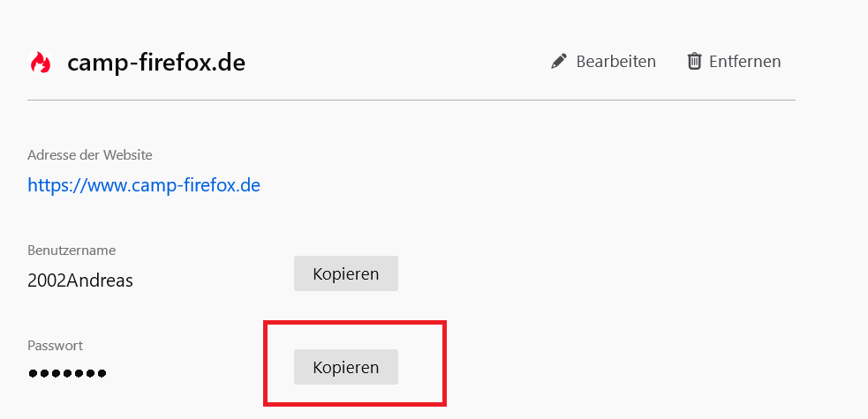Viewport: 868px width, 419px height.
Task: Copy the password with its Kopieren button
Action: (x=346, y=367)
